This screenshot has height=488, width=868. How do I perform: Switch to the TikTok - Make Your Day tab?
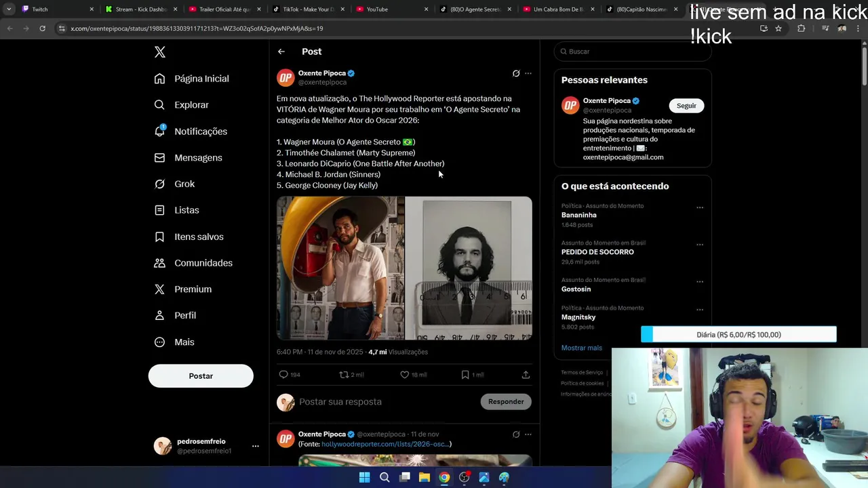[308, 9]
